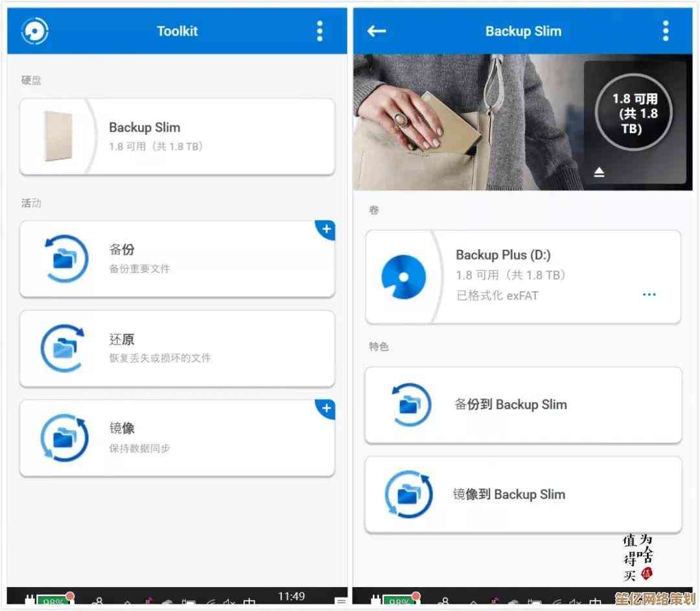This screenshot has width=700, height=611.
Task: Click the Backup Slim drive thumbnail image
Action: point(58,136)
